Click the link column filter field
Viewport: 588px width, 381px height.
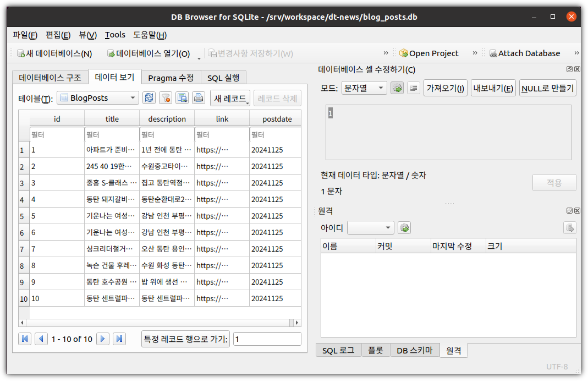(x=222, y=134)
